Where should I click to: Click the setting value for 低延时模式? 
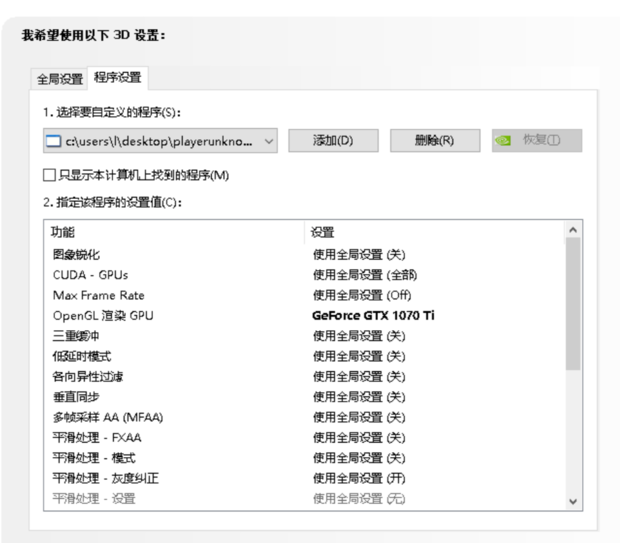tap(359, 356)
